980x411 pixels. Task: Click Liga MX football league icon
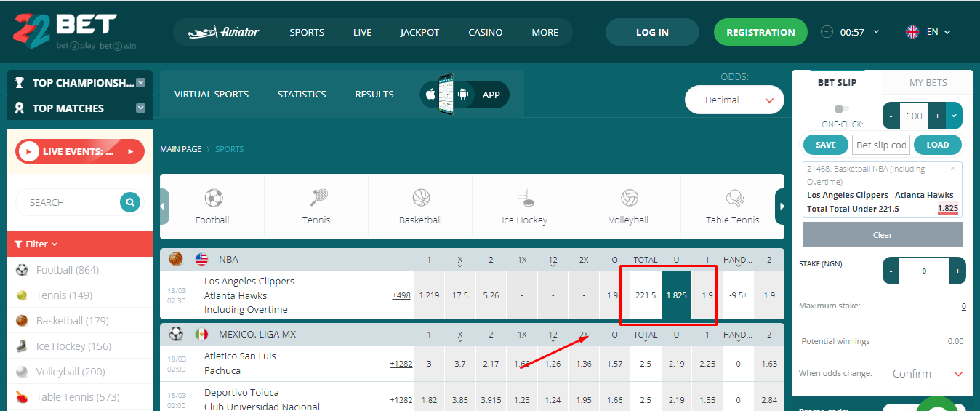tap(176, 334)
